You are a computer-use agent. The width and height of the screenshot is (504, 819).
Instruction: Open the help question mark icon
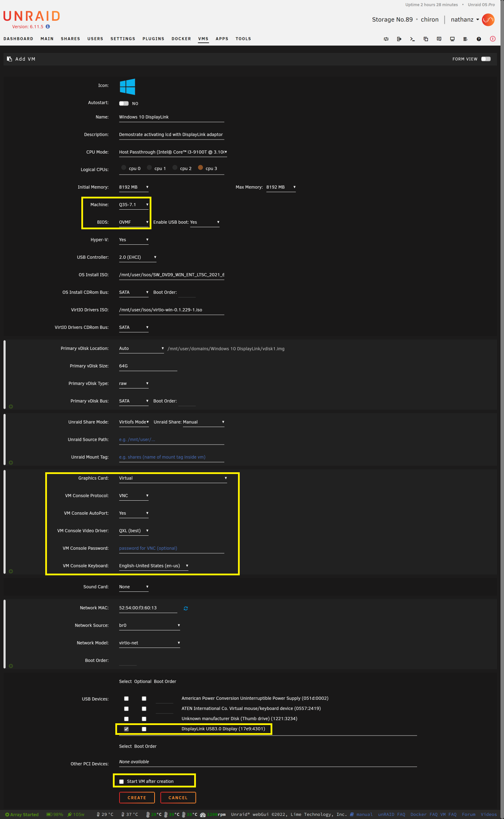(479, 39)
